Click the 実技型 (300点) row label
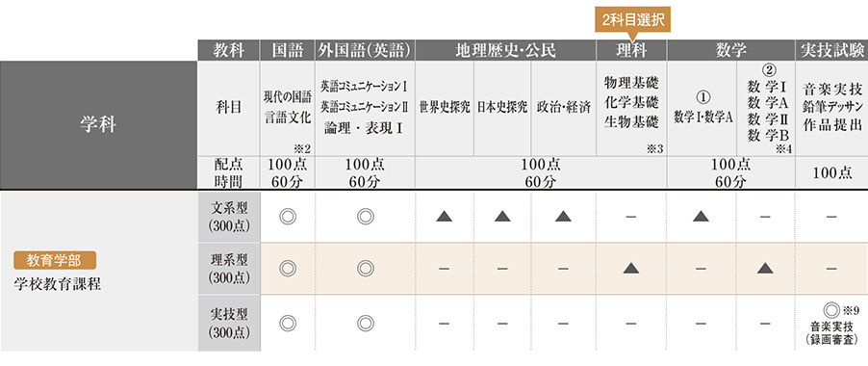This screenshot has width=868, height=366. (229, 323)
